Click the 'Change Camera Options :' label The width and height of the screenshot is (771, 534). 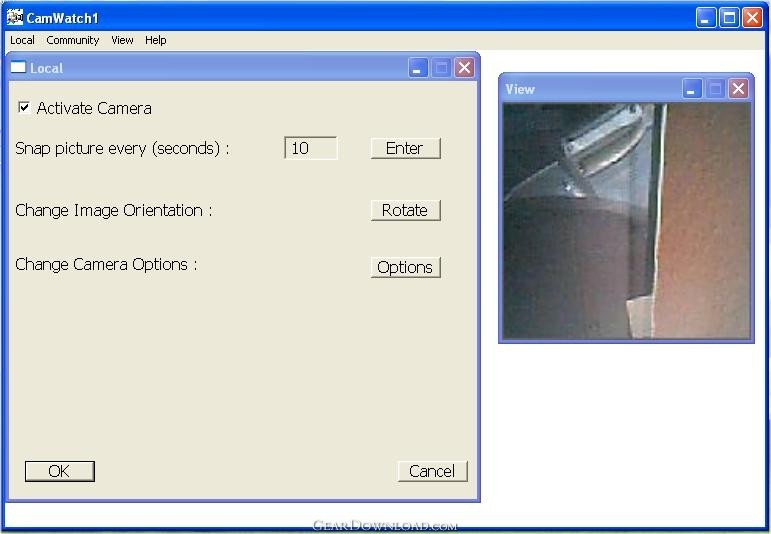[106, 265]
